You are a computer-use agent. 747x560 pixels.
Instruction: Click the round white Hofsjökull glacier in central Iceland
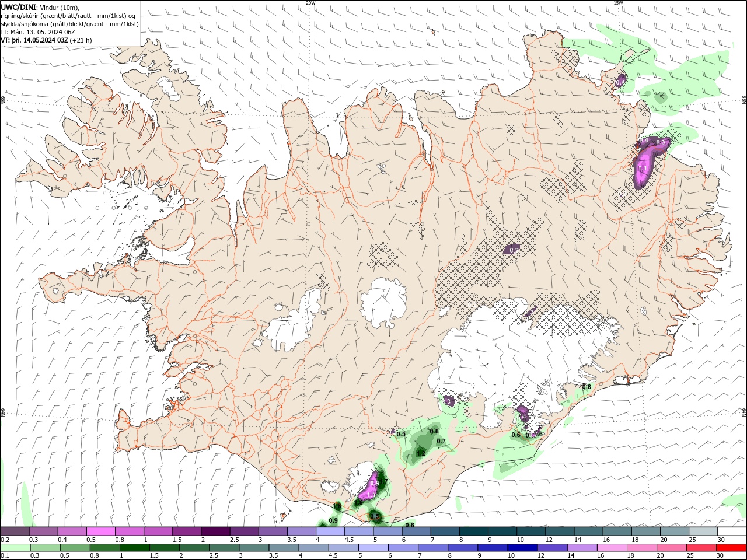(x=383, y=303)
